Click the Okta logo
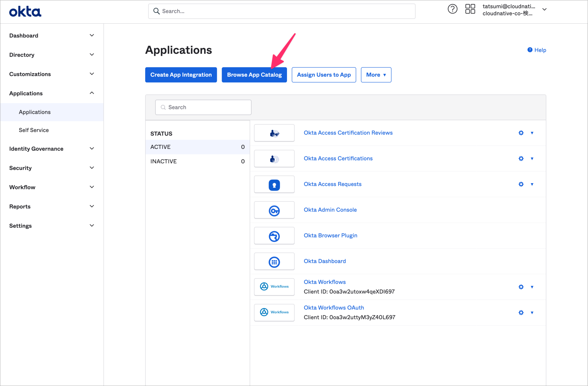 point(25,11)
